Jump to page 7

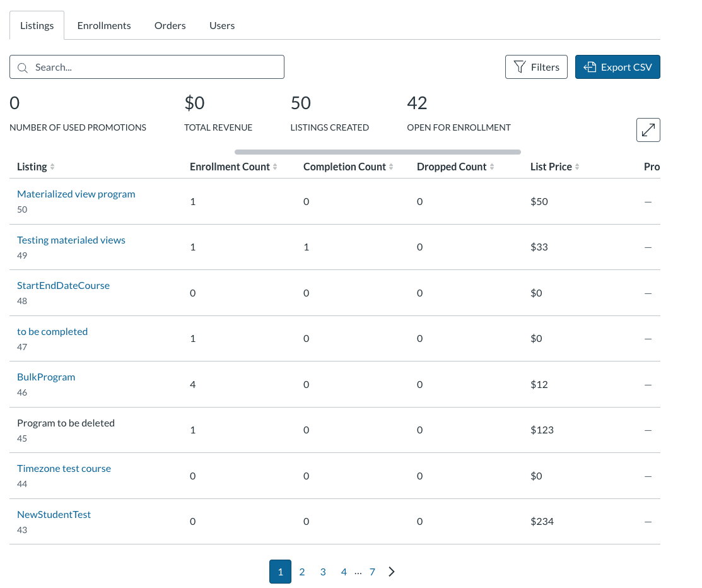point(372,572)
